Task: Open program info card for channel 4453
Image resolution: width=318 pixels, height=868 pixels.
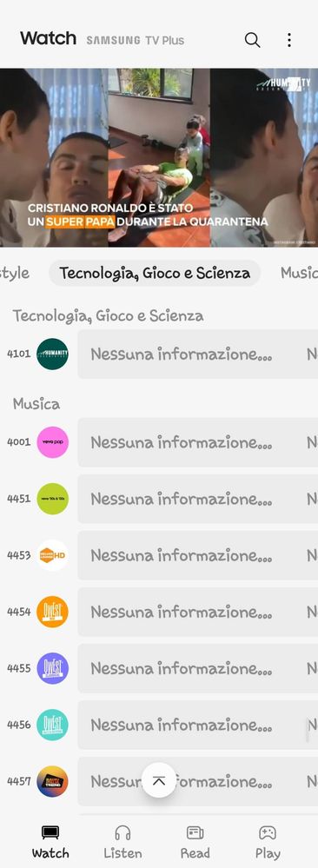Action: pyautogui.click(x=198, y=555)
